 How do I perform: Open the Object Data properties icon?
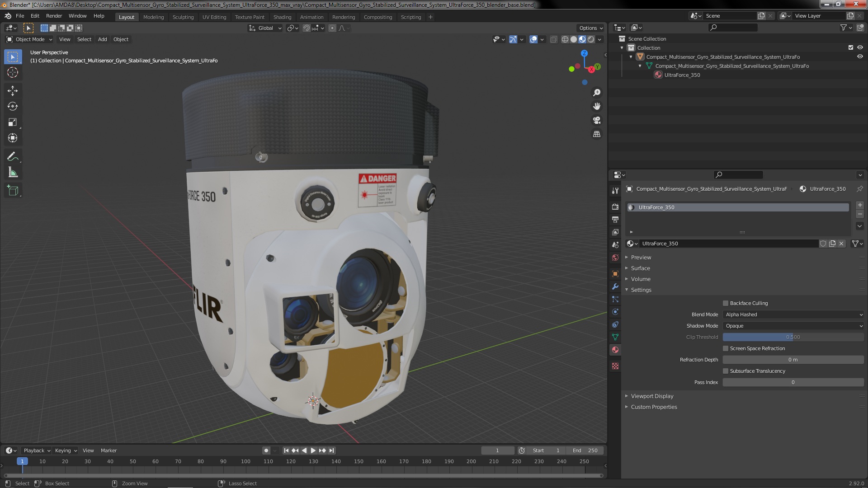(615, 337)
